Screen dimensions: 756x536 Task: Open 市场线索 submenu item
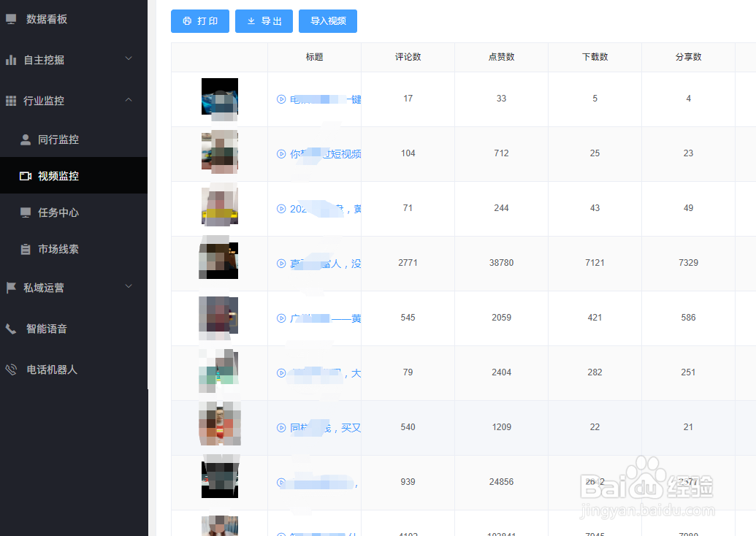[73, 249]
